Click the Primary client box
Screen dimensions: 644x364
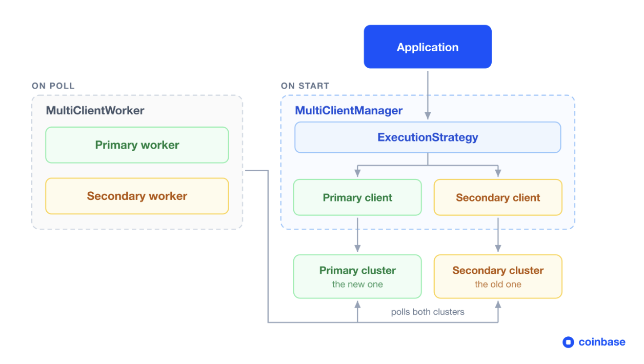tap(357, 197)
